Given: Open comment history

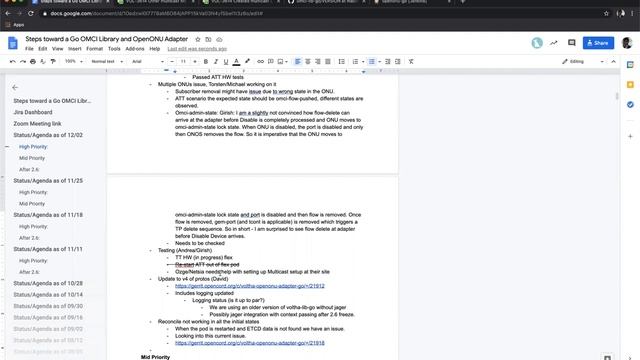Looking at the screenshot, I should coord(571,43).
